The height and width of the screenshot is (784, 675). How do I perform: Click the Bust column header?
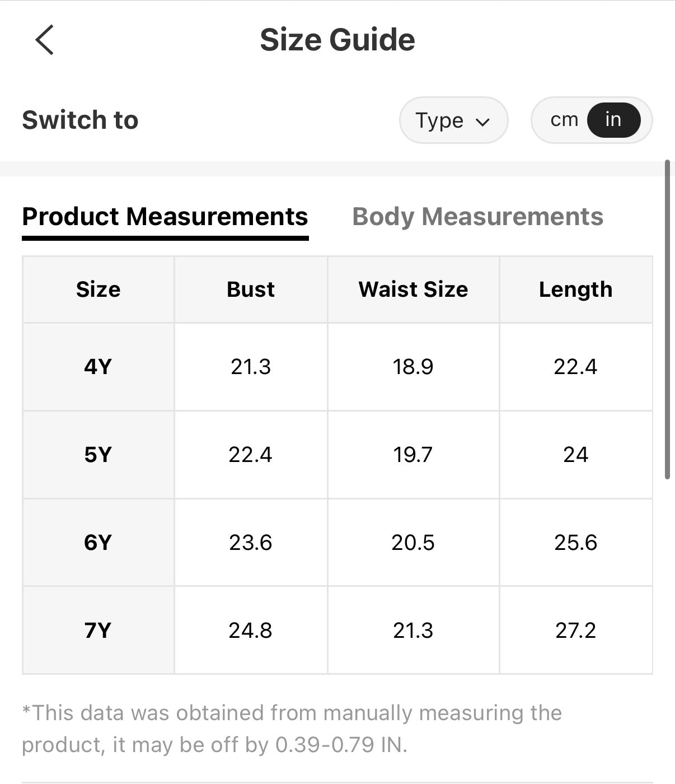251,290
